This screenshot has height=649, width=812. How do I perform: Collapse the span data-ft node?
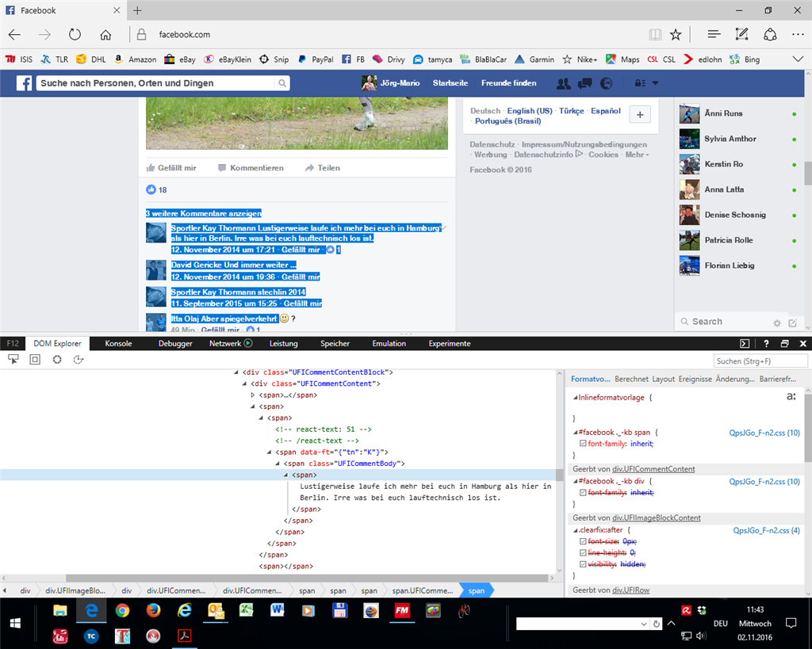pos(270,452)
